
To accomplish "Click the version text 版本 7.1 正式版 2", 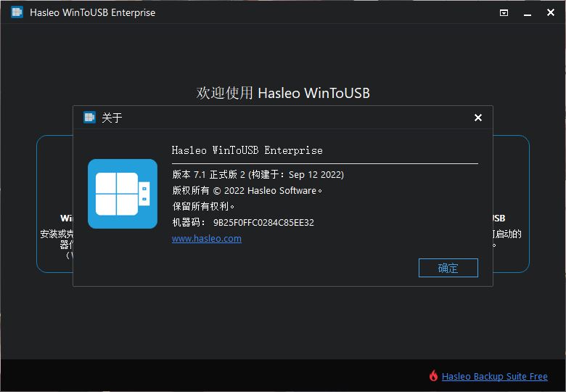I will pos(209,175).
